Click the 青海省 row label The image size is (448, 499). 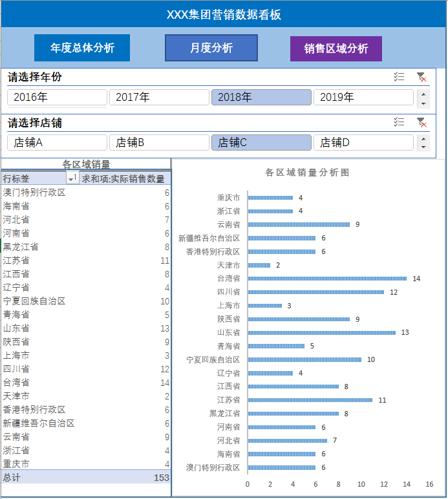pos(16,315)
